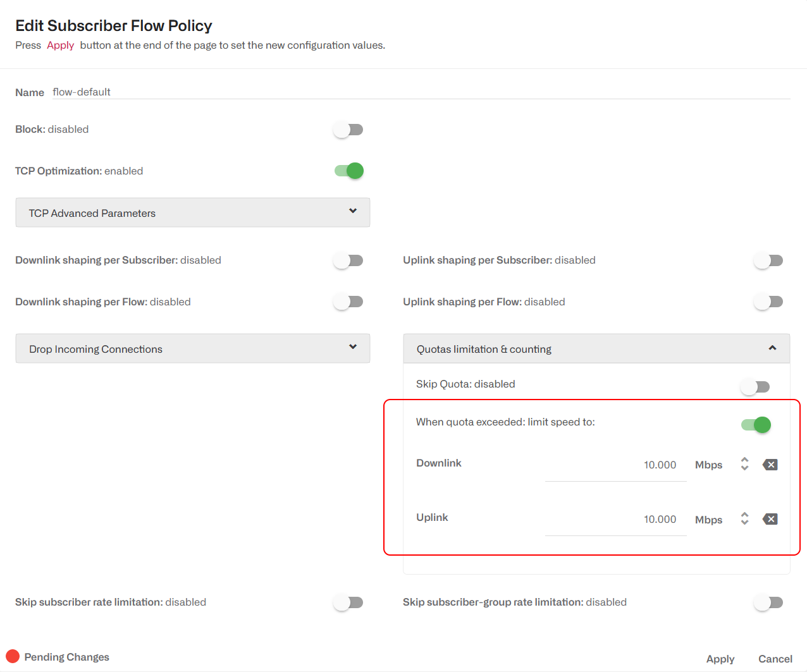Adjust Uplink speed with stepper arrows
This screenshot has width=807, height=672.
click(745, 518)
